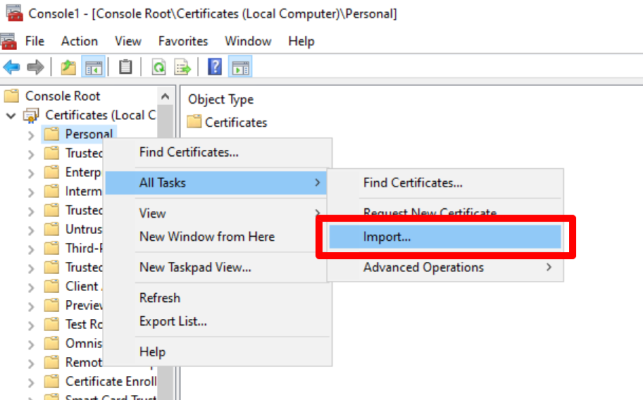Image resolution: width=643 pixels, height=400 pixels.
Task: Choose New Taskpad View...
Action: (217, 267)
